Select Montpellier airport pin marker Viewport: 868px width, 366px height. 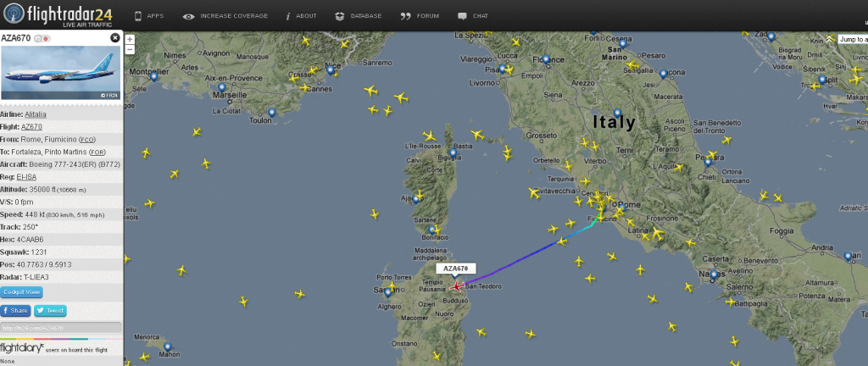[154, 77]
